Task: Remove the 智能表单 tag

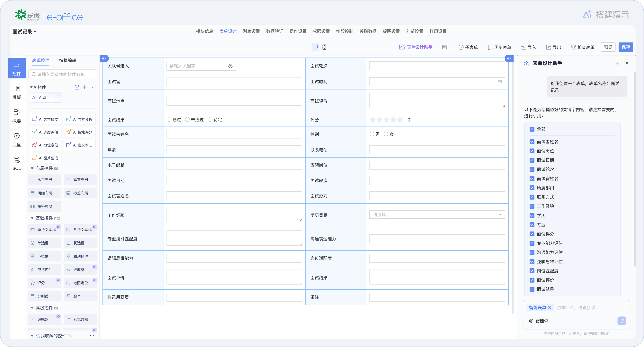Action: 550,308
